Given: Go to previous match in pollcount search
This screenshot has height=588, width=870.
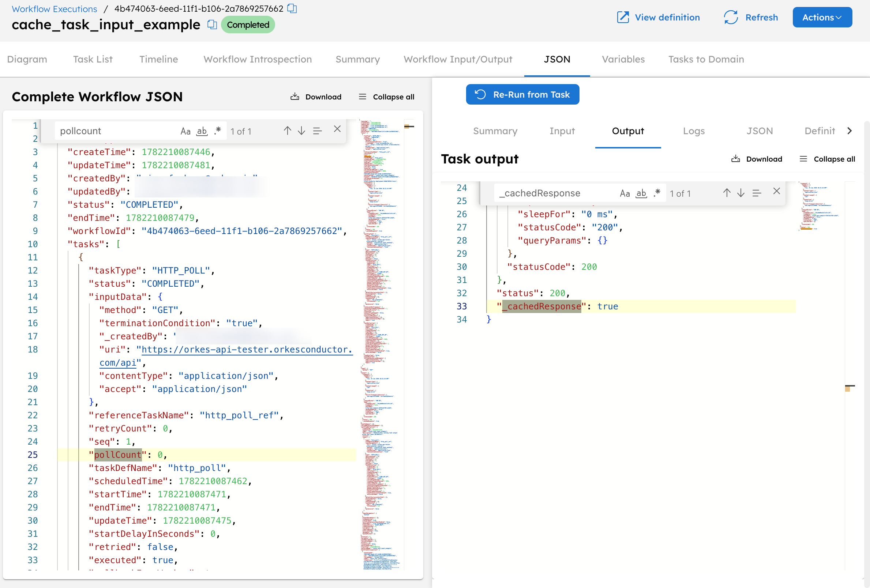Looking at the screenshot, I should coord(287,131).
